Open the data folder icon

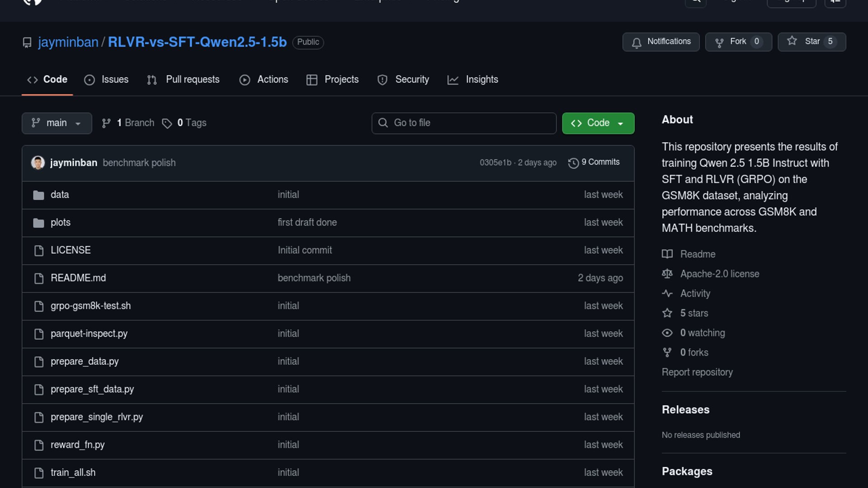click(38, 195)
